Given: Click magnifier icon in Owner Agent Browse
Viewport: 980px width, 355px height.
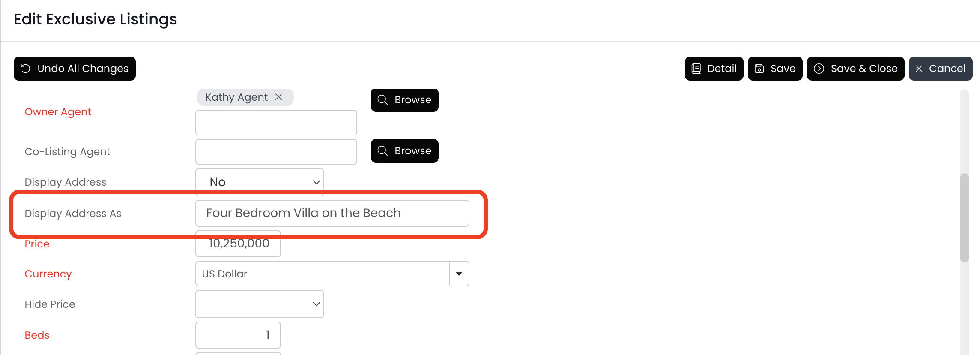Looking at the screenshot, I should [382, 100].
